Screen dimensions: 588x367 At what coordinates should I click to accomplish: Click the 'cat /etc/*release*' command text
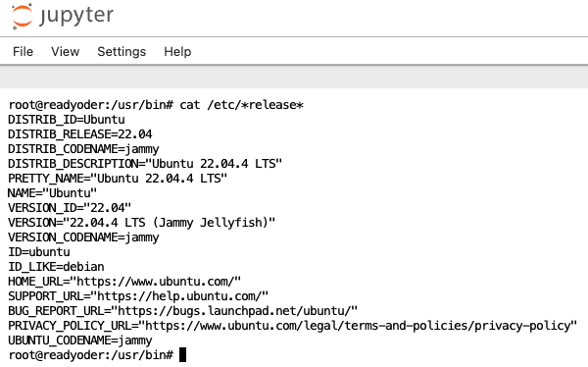pos(241,105)
